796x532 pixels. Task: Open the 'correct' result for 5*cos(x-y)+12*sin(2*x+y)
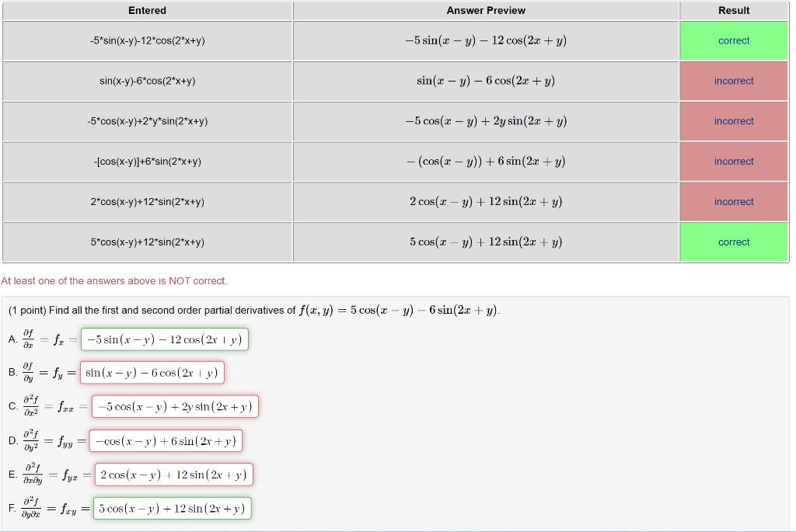734,242
